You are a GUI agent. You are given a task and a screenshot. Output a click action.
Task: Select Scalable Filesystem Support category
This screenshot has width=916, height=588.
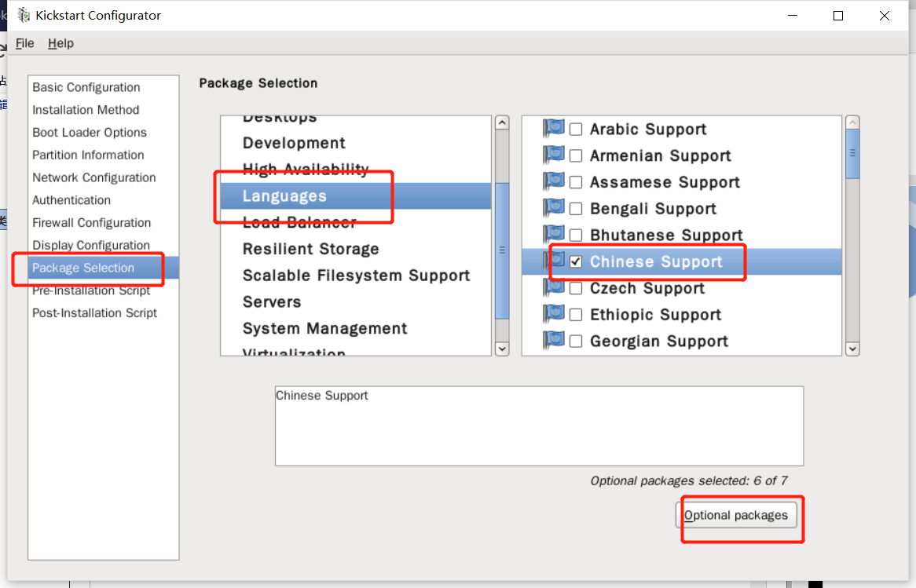click(356, 275)
